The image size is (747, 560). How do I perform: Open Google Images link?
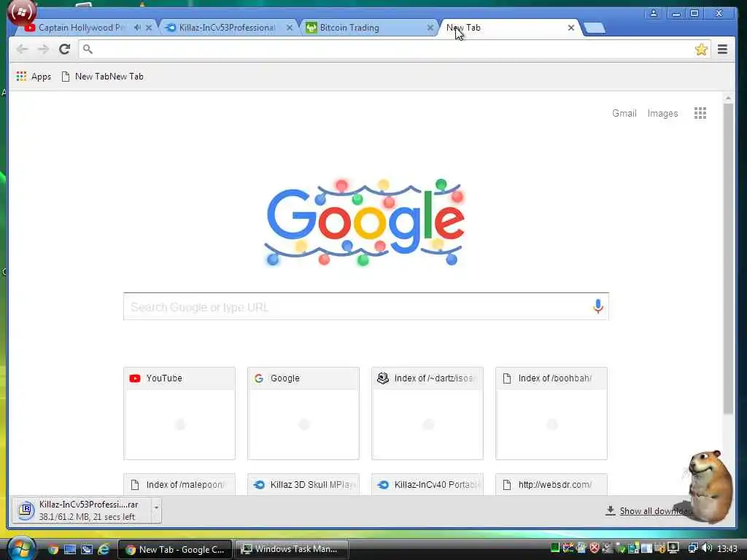tap(662, 113)
